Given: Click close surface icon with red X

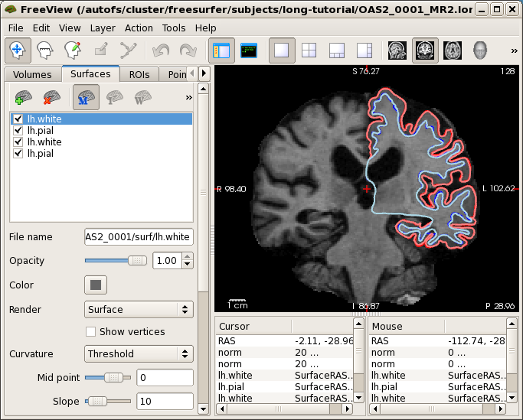Looking at the screenshot, I should tap(52, 98).
